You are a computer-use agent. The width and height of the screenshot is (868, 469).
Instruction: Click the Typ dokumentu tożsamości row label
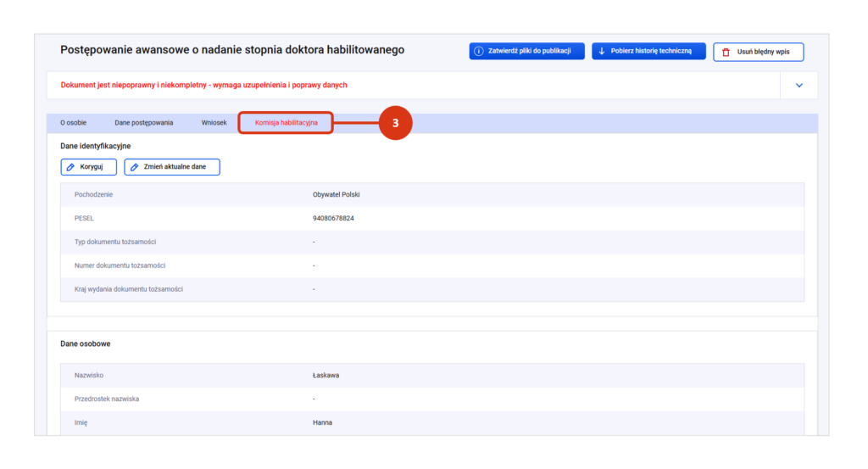115,242
